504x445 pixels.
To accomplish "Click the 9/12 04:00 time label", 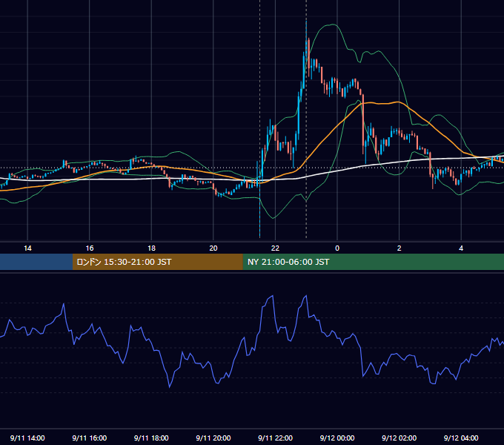I will [x=461, y=438].
